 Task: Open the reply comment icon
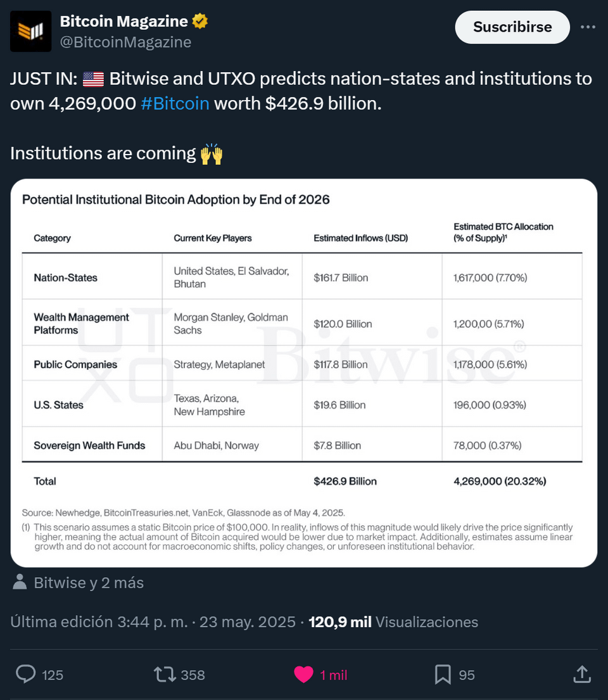click(x=25, y=674)
